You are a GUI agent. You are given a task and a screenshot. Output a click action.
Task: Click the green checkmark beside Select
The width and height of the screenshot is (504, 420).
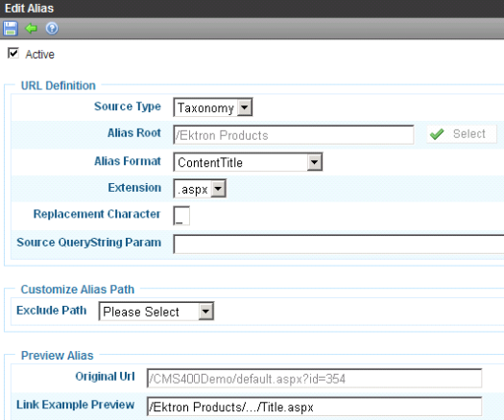click(x=437, y=134)
